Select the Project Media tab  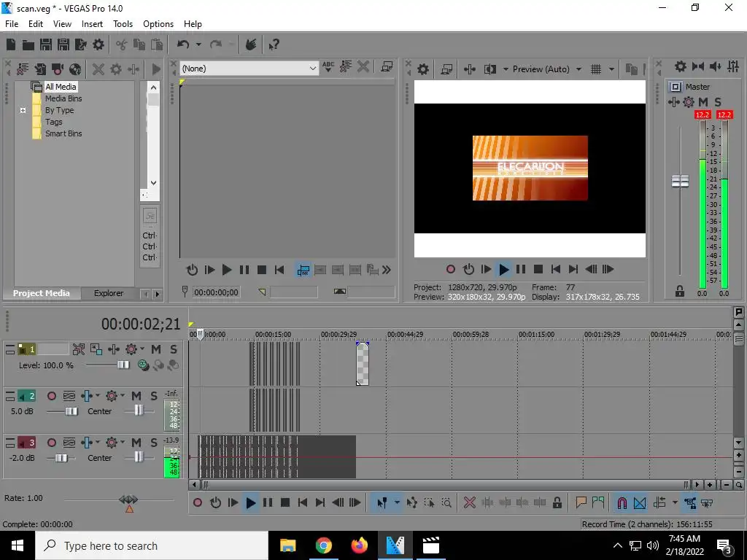[x=42, y=293]
